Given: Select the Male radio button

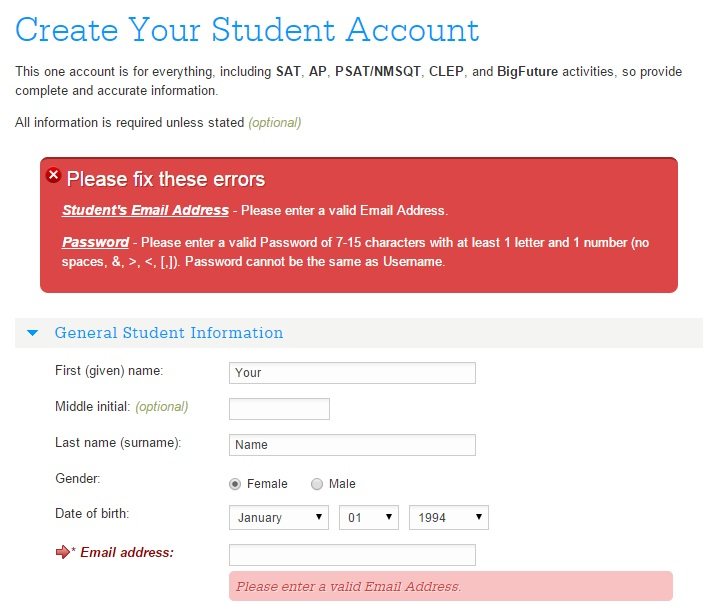Looking at the screenshot, I should 317,484.
